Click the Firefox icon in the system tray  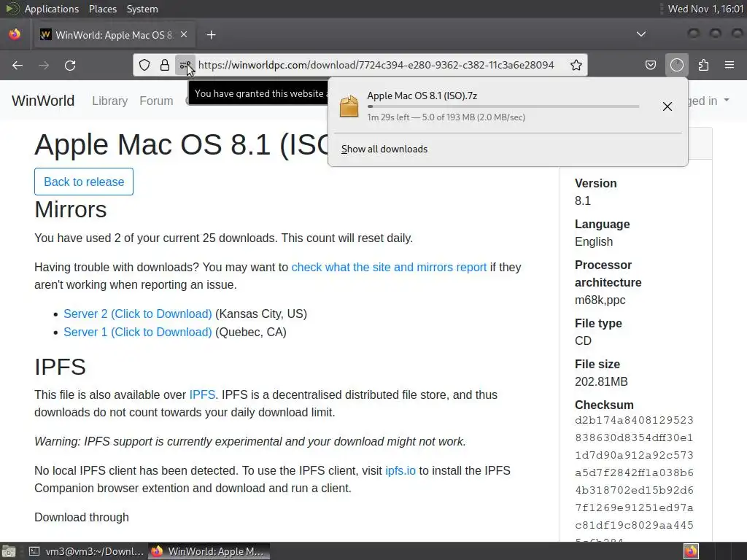pos(691,551)
